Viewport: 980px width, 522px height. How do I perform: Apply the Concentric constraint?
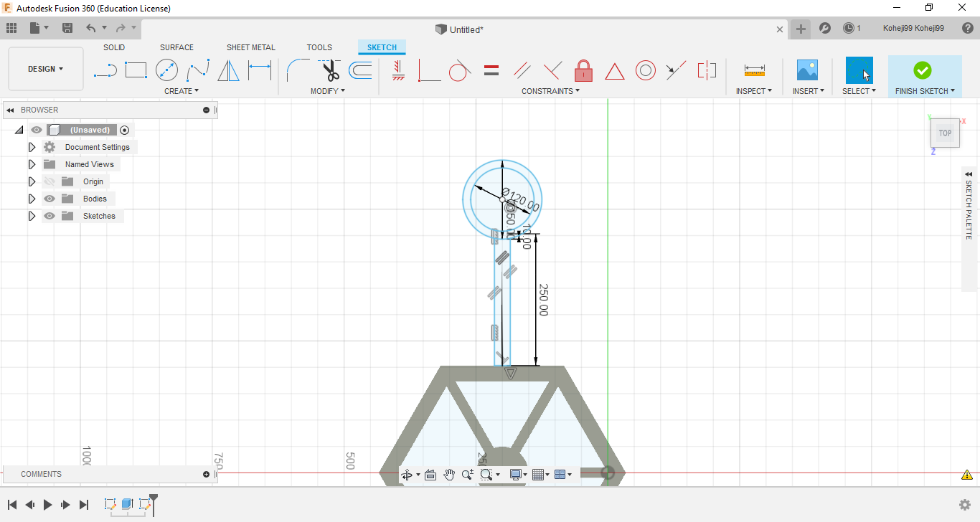point(646,70)
